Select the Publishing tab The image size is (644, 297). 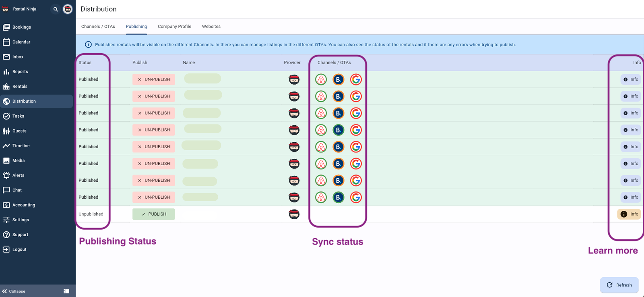click(136, 27)
